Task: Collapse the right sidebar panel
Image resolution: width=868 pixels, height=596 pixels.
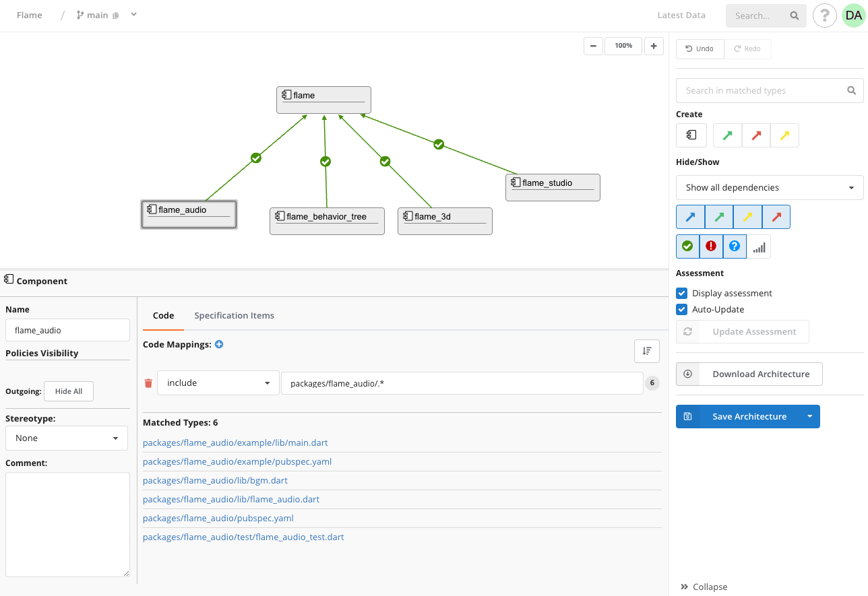Action: click(x=704, y=587)
